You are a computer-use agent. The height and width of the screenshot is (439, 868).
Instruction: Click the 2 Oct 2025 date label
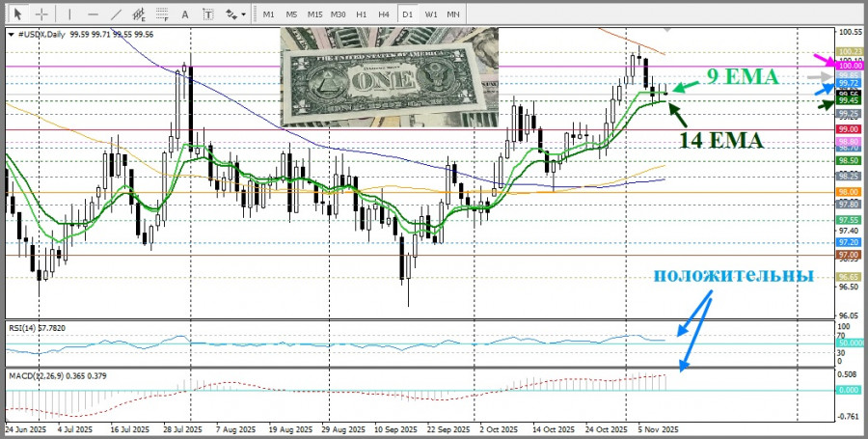(x=499, y=429)
